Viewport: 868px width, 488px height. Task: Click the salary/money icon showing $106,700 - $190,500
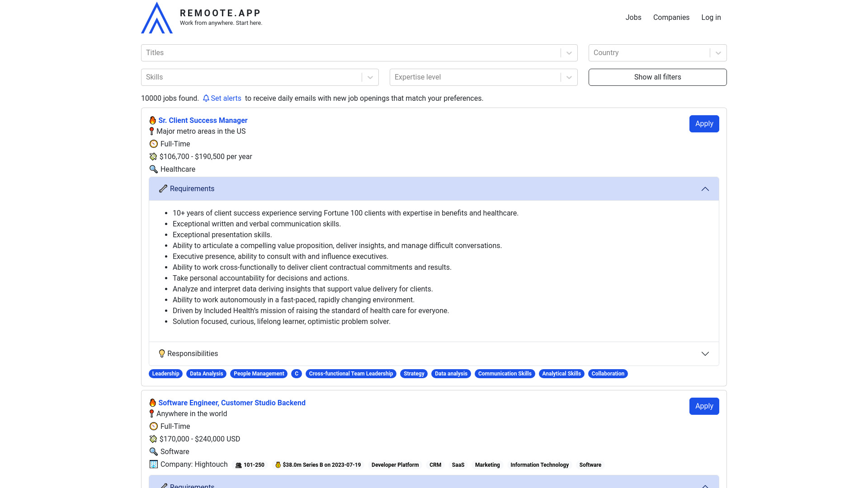(x=153, y=157)
